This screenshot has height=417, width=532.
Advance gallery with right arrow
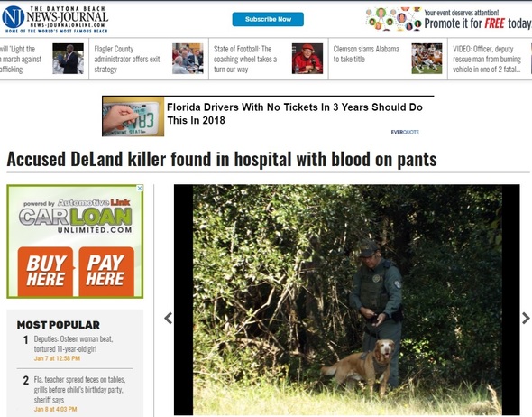click(526, 319)
